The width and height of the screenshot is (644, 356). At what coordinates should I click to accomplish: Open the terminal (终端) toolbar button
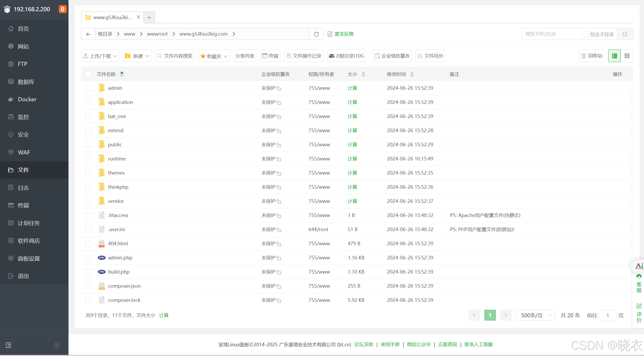click(x=270, y=56)
